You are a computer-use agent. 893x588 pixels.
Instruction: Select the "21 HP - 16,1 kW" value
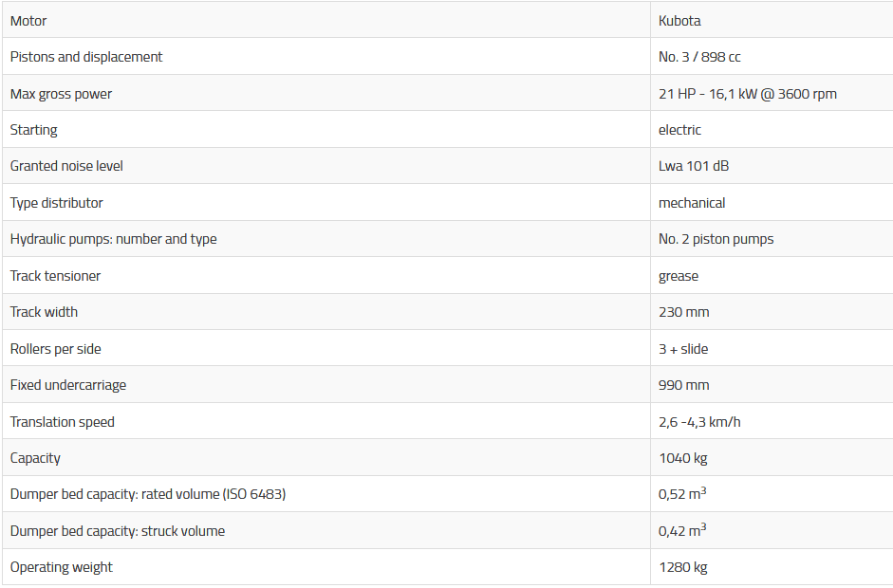[747, 94]
